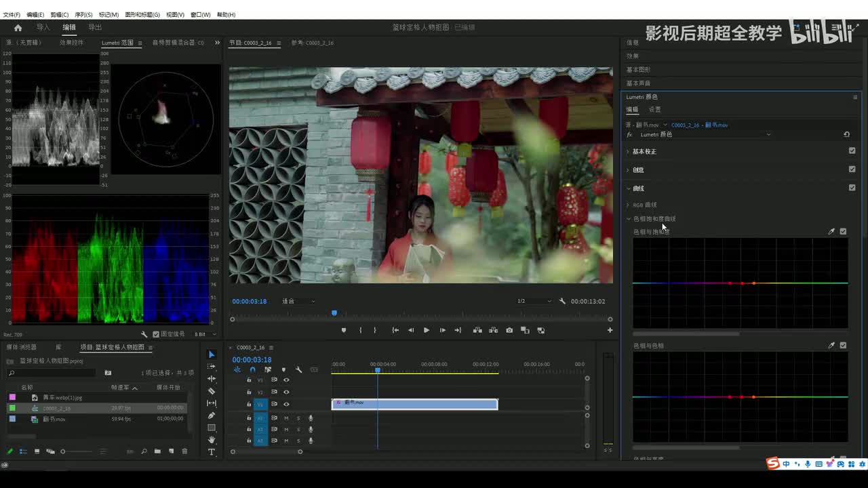Select the Hand tool
868x488 pixels.
point(212,440)
